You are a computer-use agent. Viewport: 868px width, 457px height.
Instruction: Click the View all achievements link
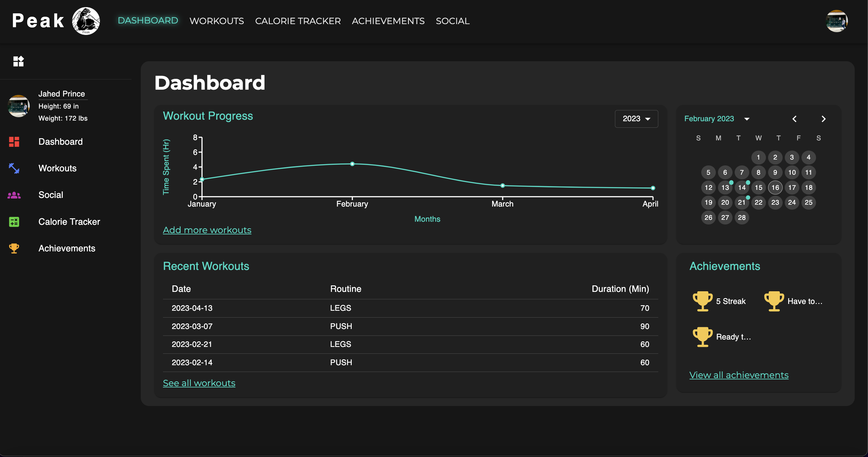[x=739, y=375]
